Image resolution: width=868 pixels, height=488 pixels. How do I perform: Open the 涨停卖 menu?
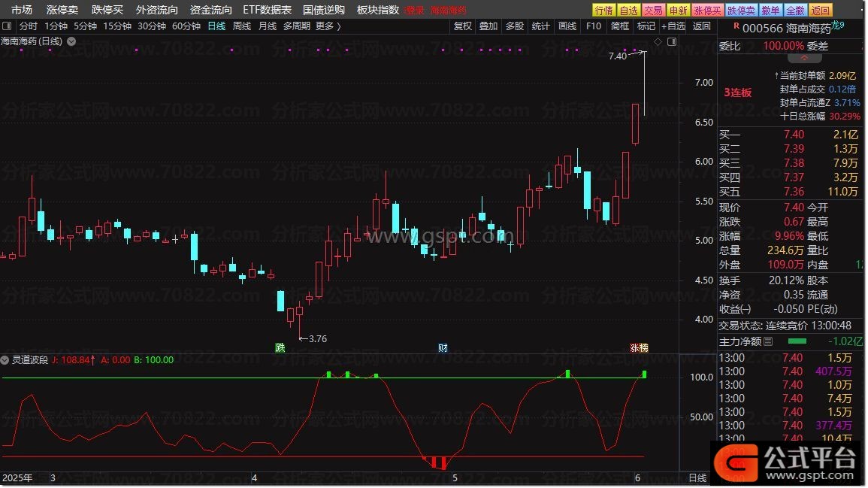[62, 10]
